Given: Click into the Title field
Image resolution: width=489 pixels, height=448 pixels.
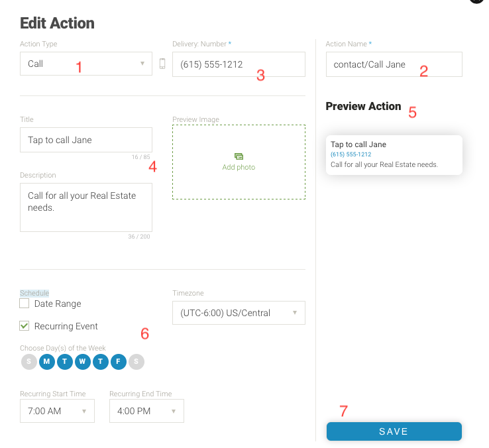Looking at the screenshot, I should pyautogui.click(x=86, y=140).
